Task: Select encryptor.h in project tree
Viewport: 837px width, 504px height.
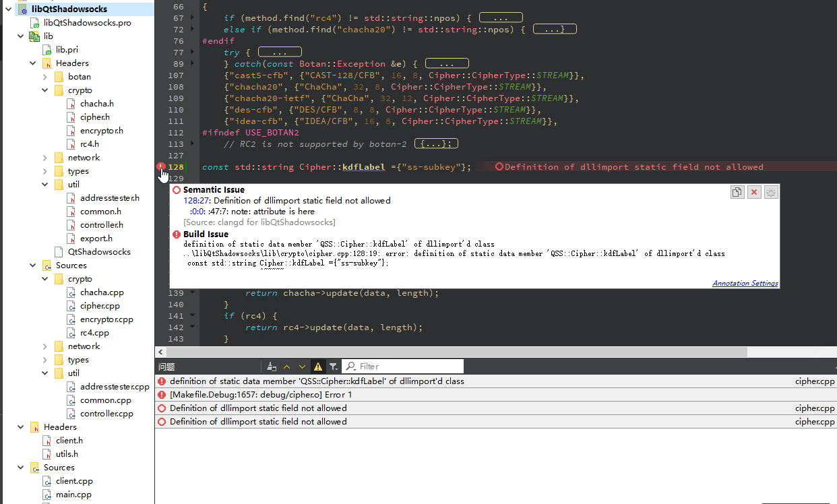Action: coord(101,131)
